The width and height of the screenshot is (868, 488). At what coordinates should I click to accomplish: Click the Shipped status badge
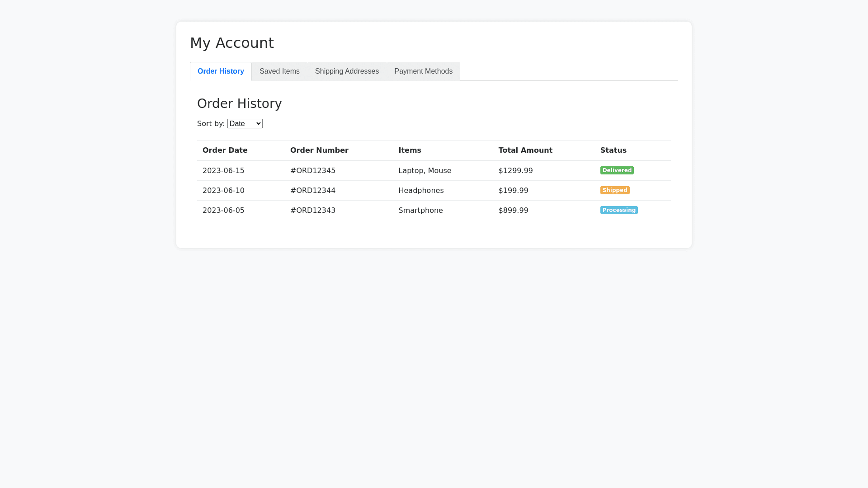[614, 190]
